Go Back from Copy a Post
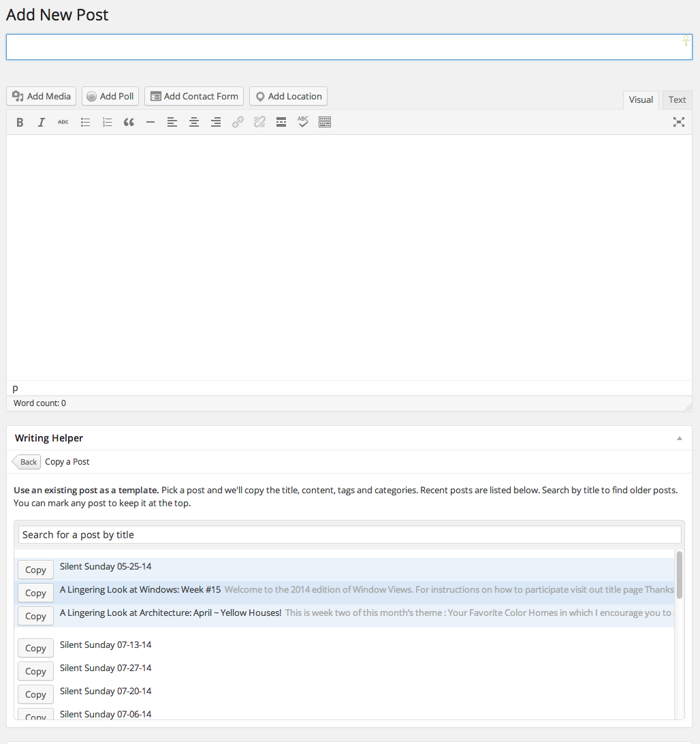The width and height of the screenshot is (700, 744). point(27,462)
